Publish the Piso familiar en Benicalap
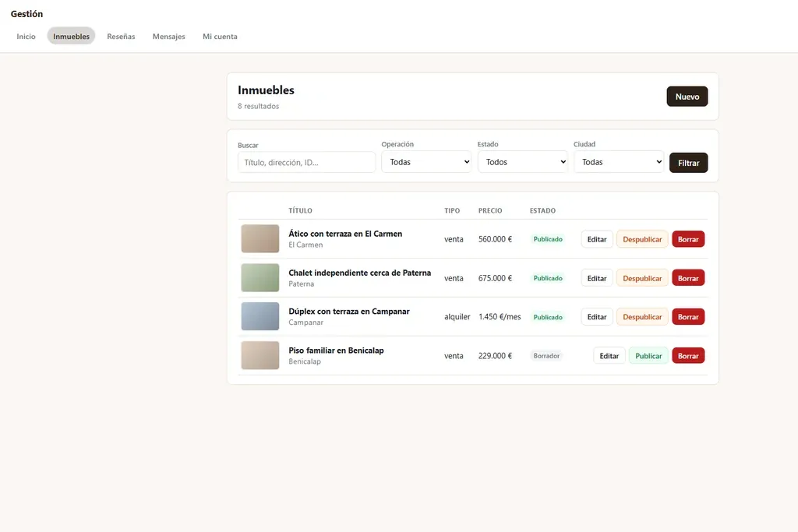Image resolution: width=798 pixels, height=532 pixels. [x=648, y=356]
